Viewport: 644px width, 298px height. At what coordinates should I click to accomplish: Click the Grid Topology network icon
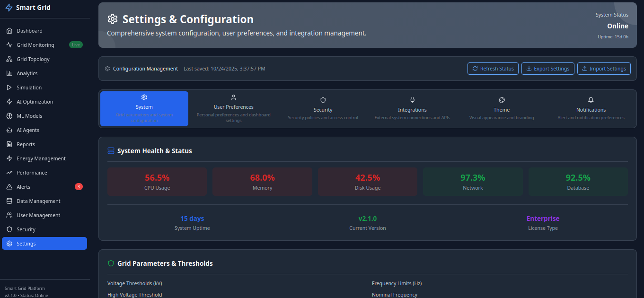[x=9, y=59]
